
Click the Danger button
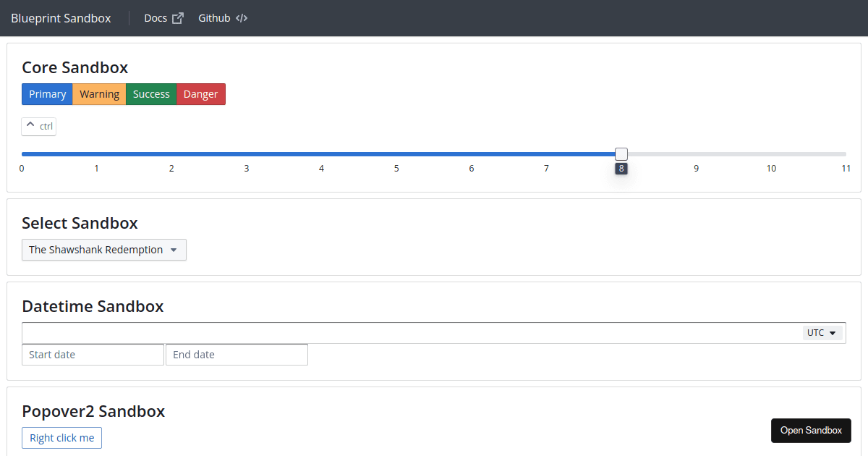200,93
